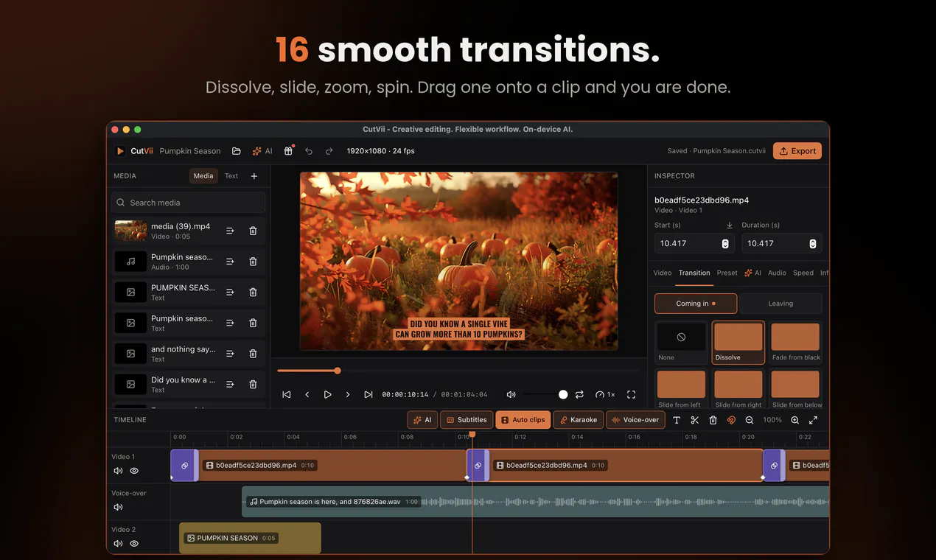Step forward one frame
Image resolution: width=936 pixels, height=560 pixels.
point(348,395)
